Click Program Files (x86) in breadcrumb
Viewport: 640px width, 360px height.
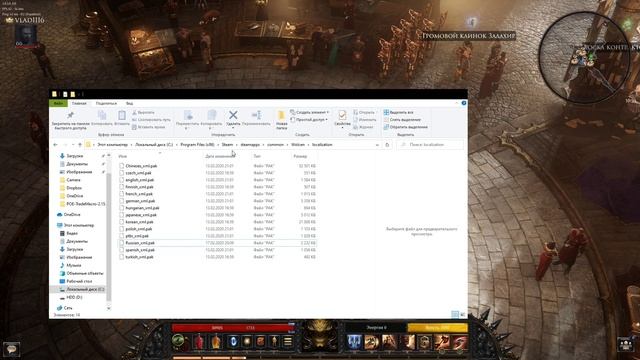pos(197,145)
